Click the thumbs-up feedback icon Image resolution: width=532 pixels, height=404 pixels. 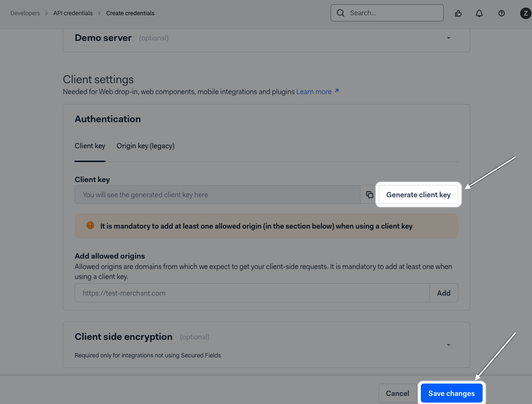pos(458,13)
